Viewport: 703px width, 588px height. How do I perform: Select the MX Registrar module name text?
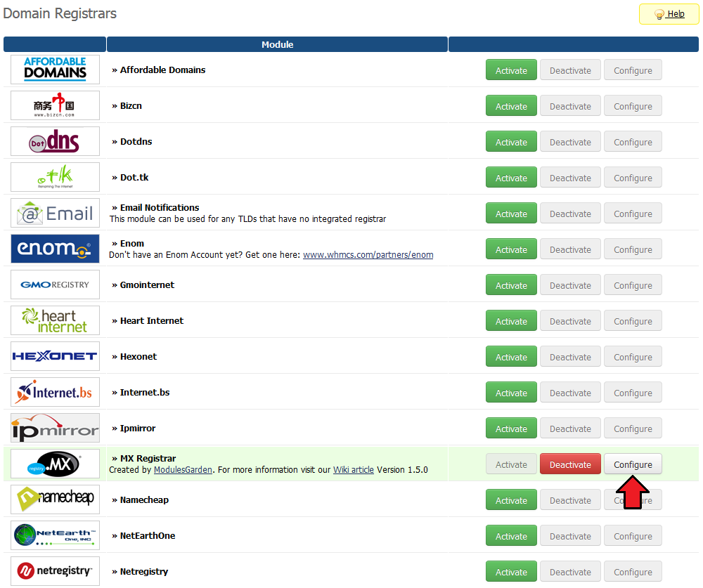pos(148,458)
